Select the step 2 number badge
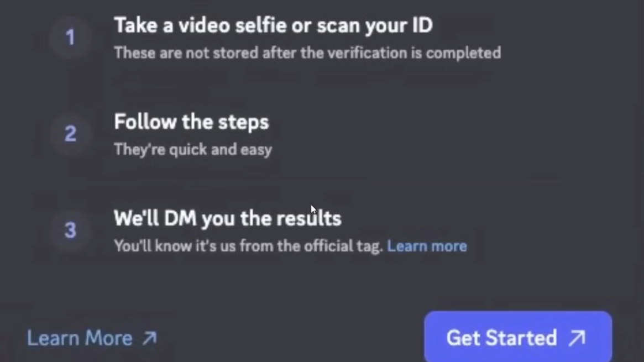Image resolution: width=644 pixels, height=362 pixels. point(70,134)
